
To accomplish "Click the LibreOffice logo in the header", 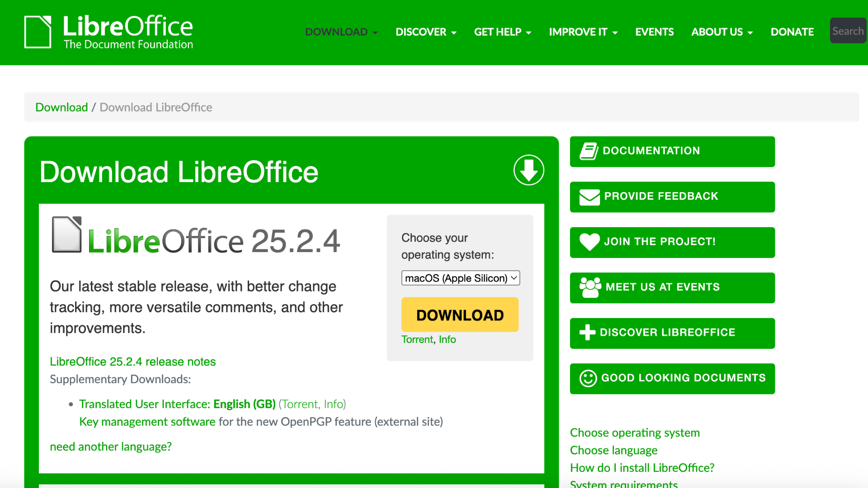I will pos(108,31).
